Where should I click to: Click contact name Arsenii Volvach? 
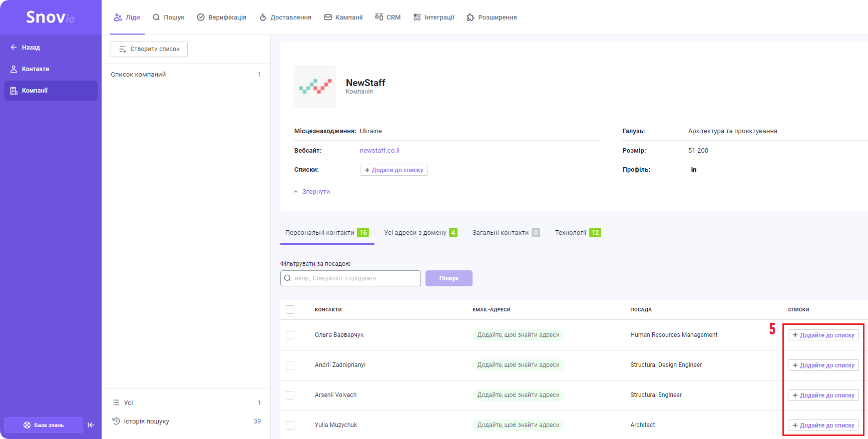coord(335,395)
